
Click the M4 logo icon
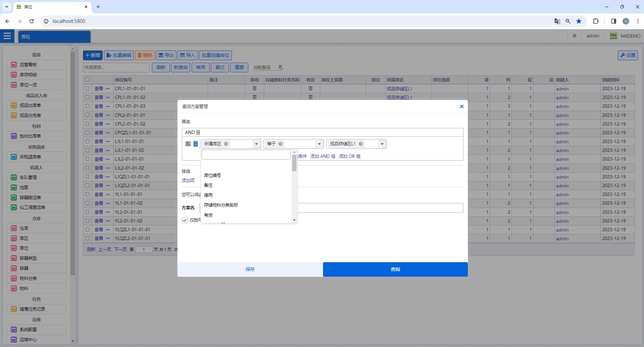pyautogui.click(x=613, y=36)
